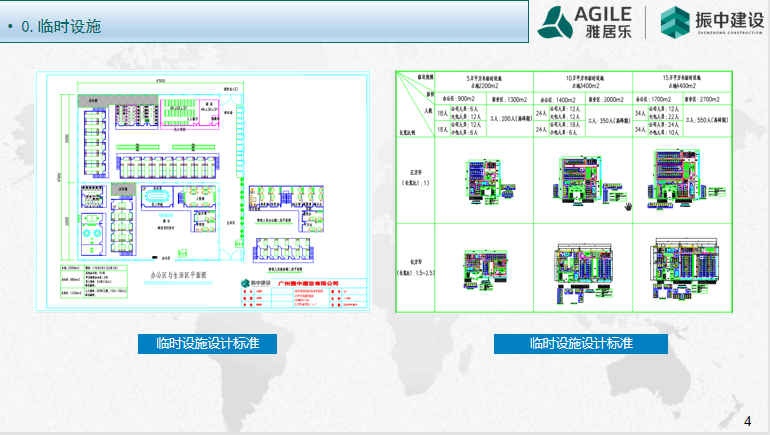Click the green legend table in the floor plan

pyautogui.click(x=94, y=282)
